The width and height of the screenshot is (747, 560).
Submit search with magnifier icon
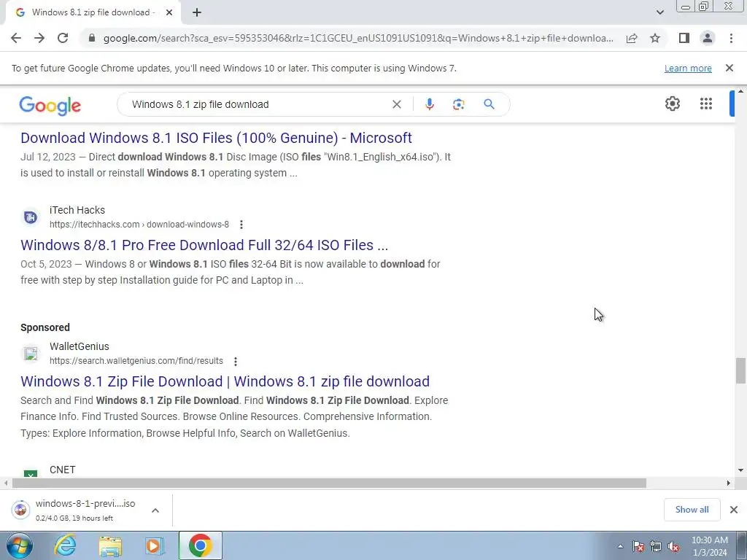(x=489, y=104)
